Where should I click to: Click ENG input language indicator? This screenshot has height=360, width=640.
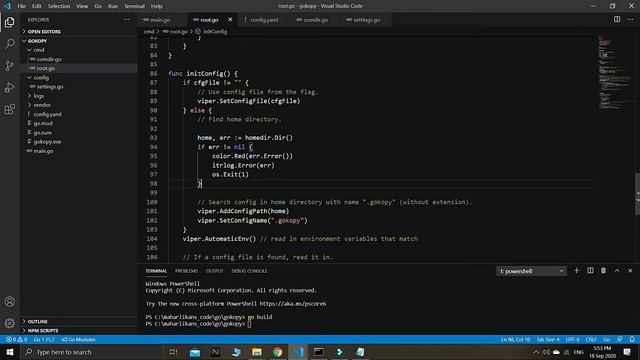coord(578,352)
